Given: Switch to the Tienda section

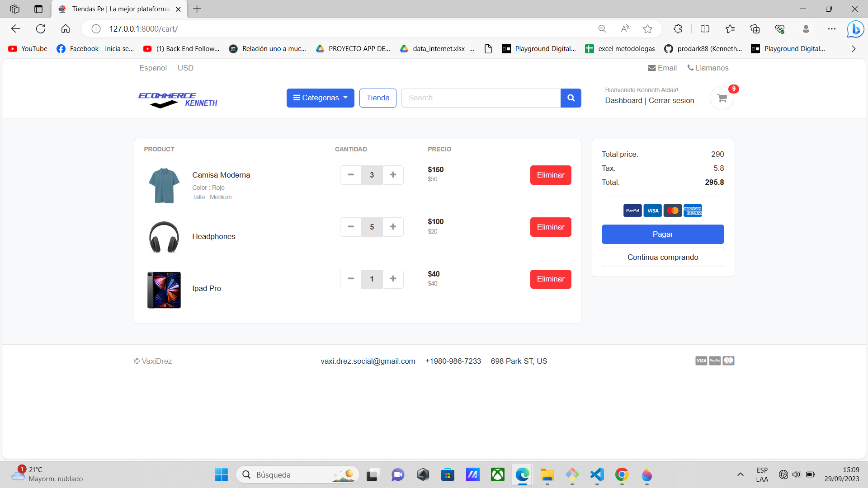Looking at the screenshot, I should pyautogui.click(x=377, y=98).
